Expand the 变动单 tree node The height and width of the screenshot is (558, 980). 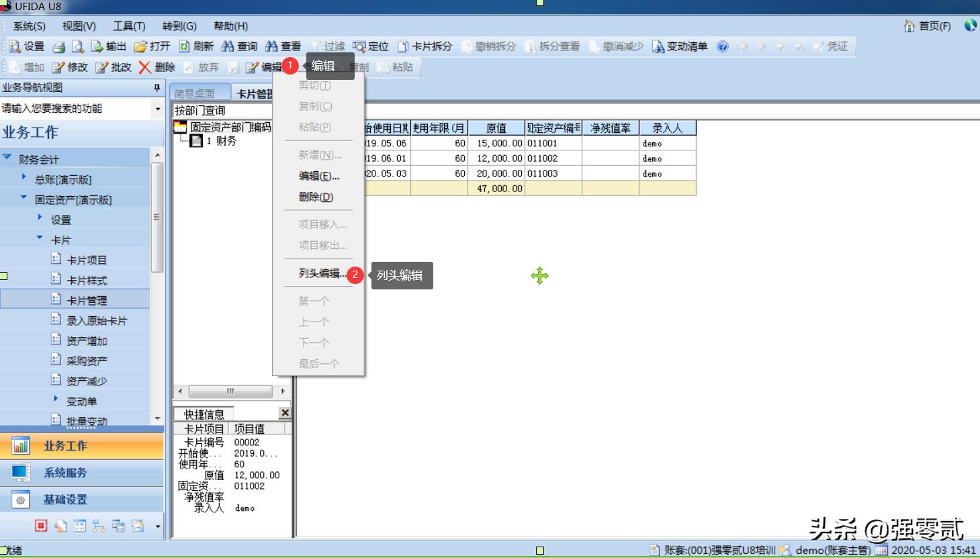pos(55,400)
